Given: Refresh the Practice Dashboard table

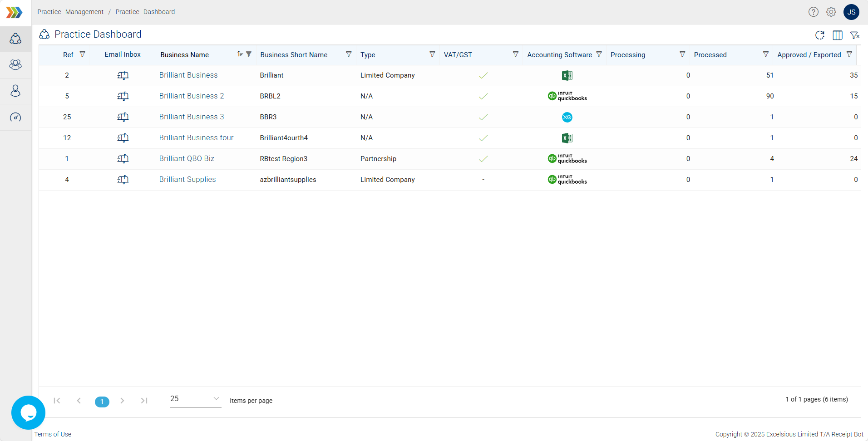Looking at the screenshot, I should click(820, 35).
